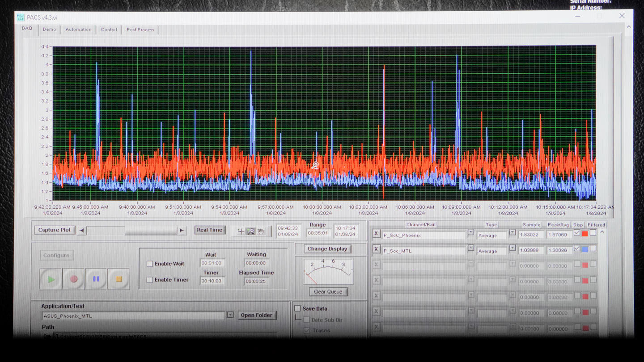The image size is (644, 362).
Task: Click the PACS v4.3.vi window title icon
Action: pyautogui.click(x=21, y=17)
